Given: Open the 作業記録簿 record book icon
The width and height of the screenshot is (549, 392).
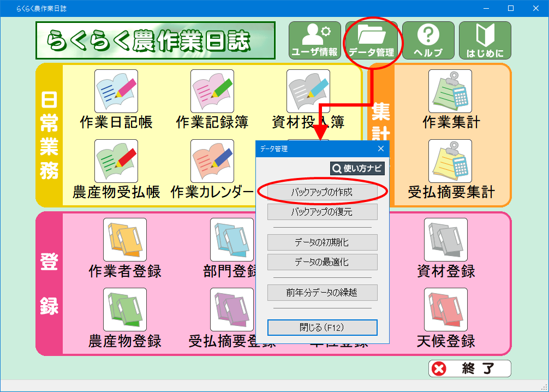Looking at the screenshot, I should click(212, 91).
